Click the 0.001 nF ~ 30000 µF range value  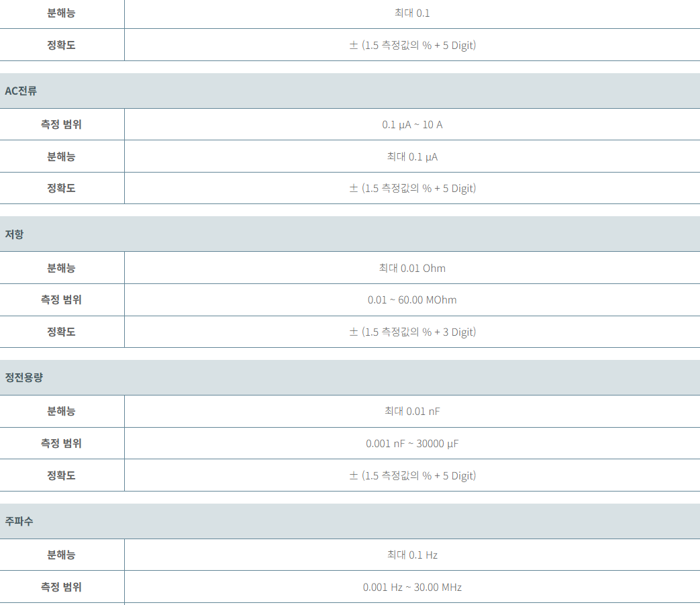412,443
